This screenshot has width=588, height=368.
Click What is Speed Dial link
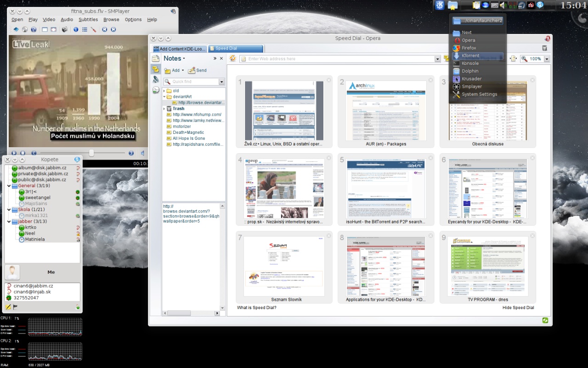(257, 307)
